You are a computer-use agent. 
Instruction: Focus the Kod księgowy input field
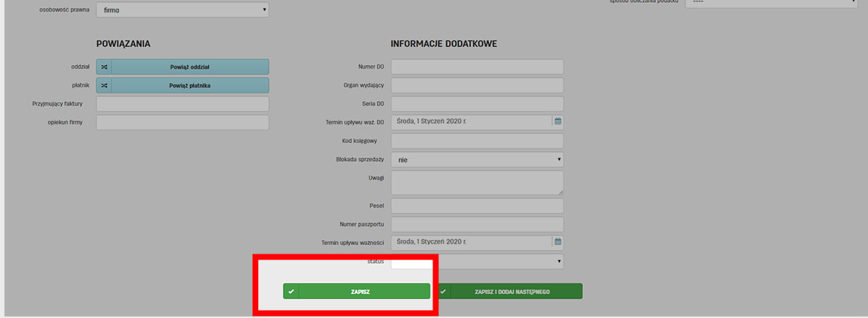click(x=477, y=141)
